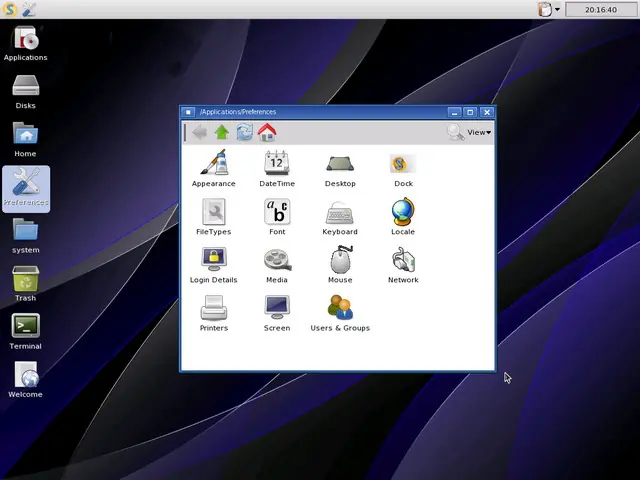
Task: Open the Font preferences icon
Action: pos(277,211)
